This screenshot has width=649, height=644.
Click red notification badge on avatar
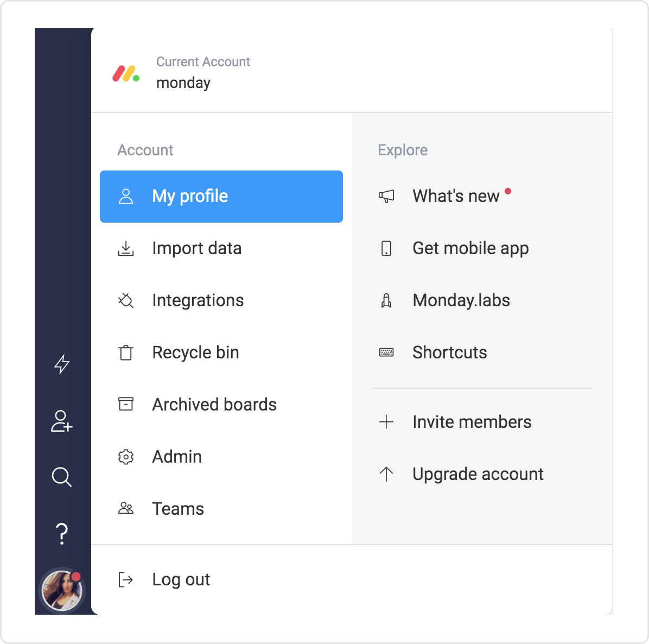pyautogui.click(x=76, y=577)
